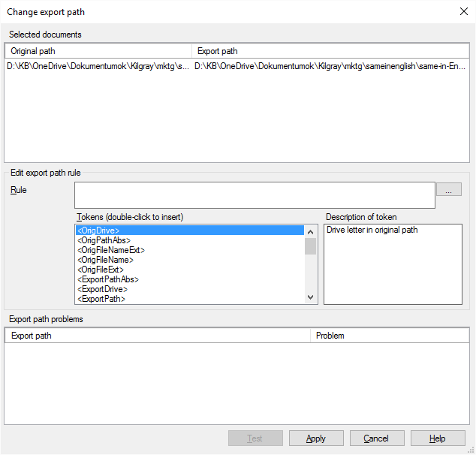Click the browse button next to Rule
Viewport: 476px width, 455px height.
(x=449, y=190)
